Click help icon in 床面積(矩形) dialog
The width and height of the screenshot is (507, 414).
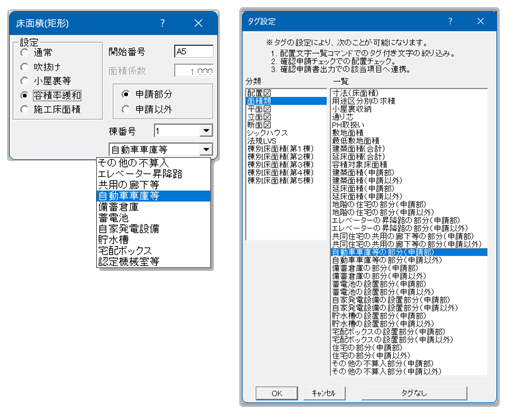(x=162, y=23)
